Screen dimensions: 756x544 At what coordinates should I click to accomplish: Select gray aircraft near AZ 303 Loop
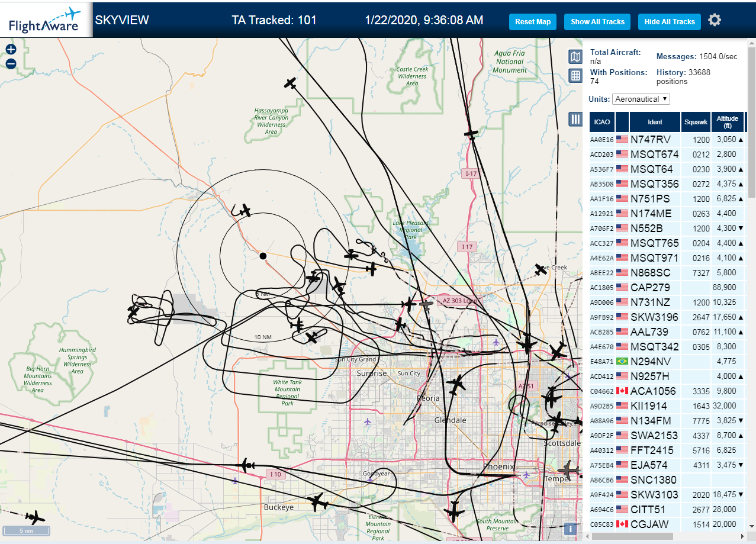426,305
